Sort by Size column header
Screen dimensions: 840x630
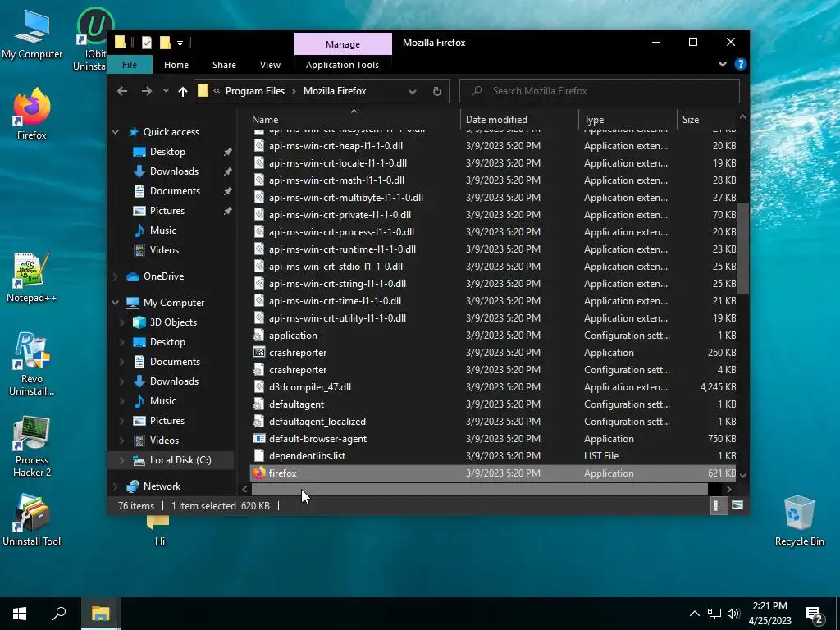(x=707, y=120)
